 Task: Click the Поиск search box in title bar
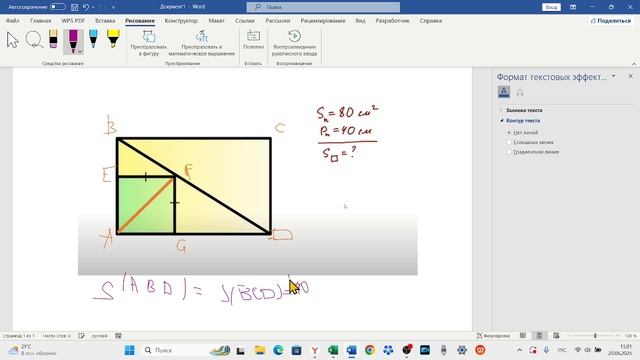point(323,7)
